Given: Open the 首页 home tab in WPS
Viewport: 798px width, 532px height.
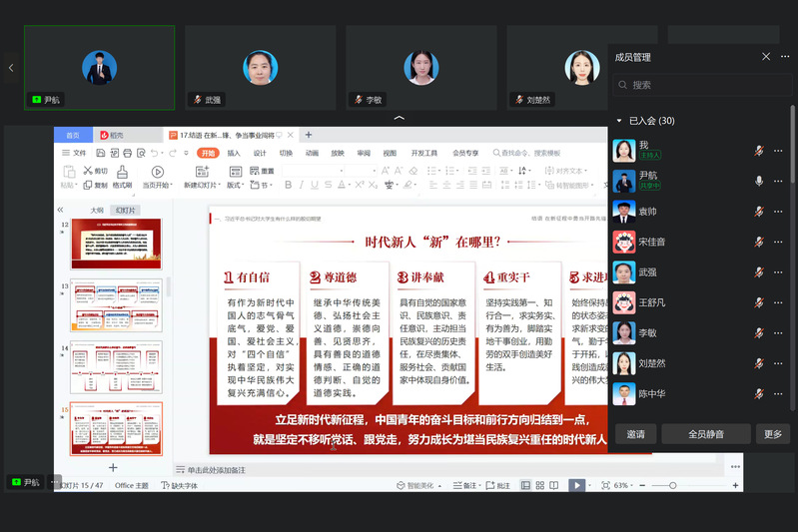Looking at the screenshot, I should [x=73, y=135].
